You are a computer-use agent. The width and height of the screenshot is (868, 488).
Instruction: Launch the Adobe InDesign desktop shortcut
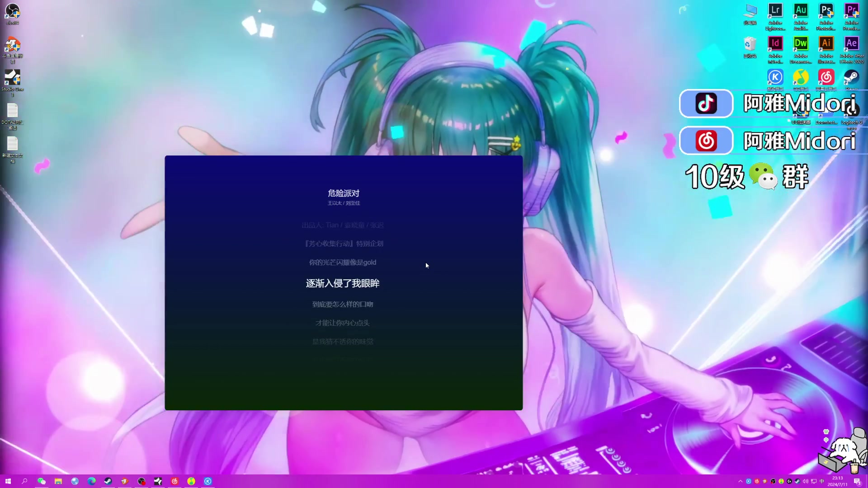[775, 50]
